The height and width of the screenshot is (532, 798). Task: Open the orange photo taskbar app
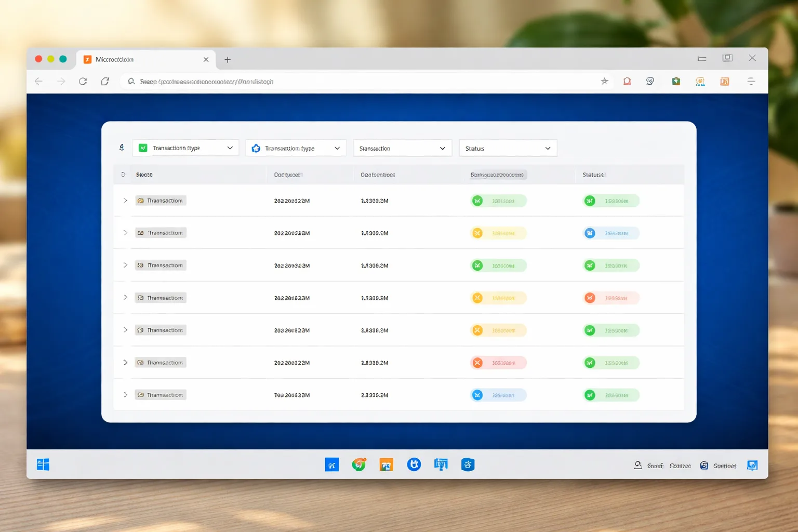386,464
